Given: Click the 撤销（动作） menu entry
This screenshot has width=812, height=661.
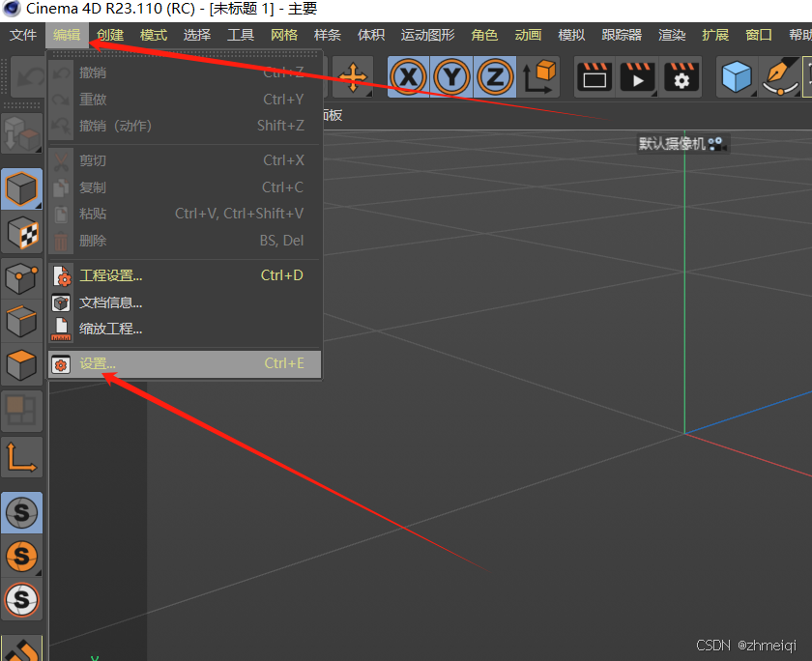Looking at the screenshot, I should tap(185, 126).
